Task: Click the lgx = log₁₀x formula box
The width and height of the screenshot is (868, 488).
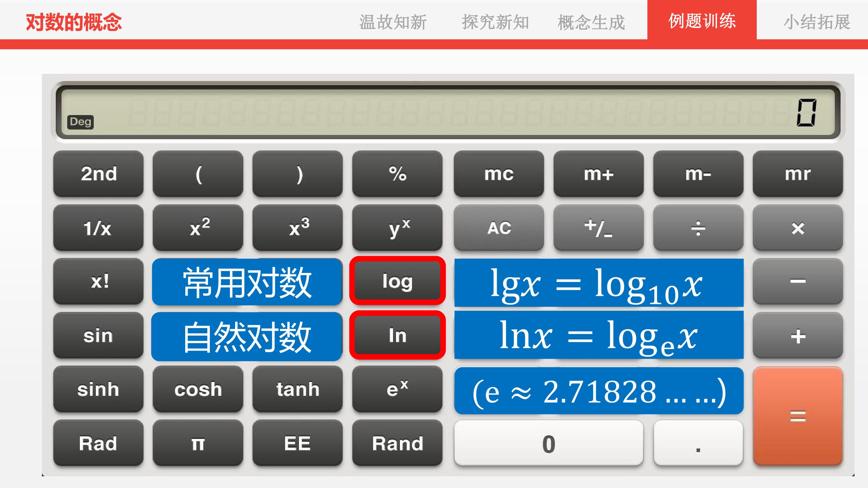Action: point(599,283)
